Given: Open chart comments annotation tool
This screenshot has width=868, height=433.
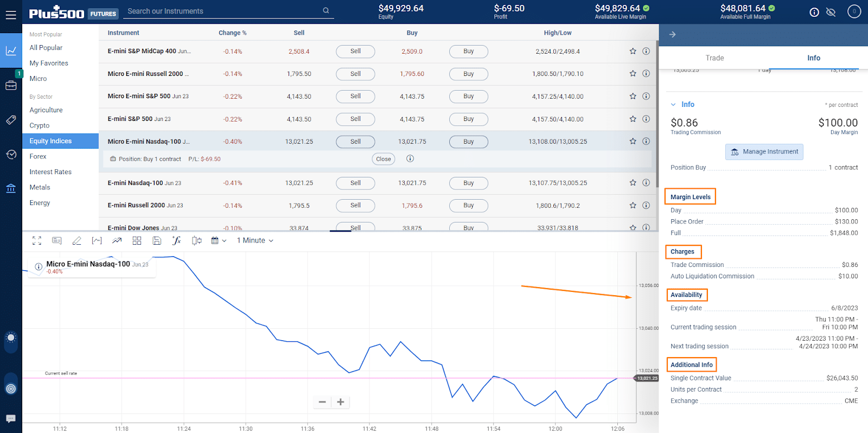Looking at the screenshot, I should point(57,240).
